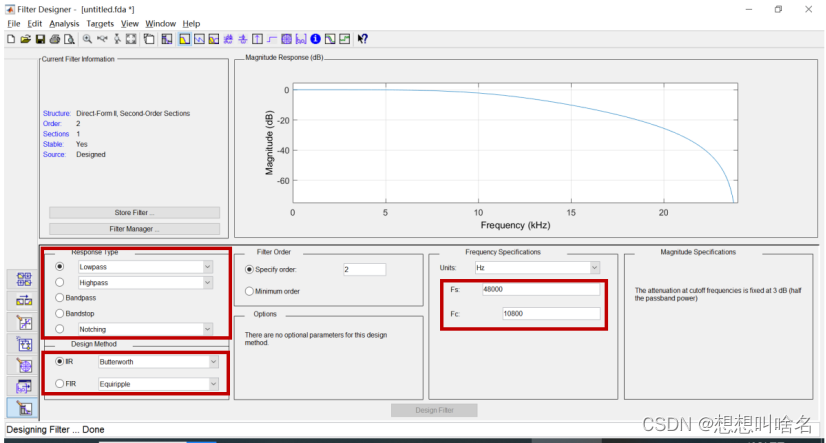Show Magnitude and Phase Responses icon
This screenshot has height=443, width=826.
tap(213, 39)
